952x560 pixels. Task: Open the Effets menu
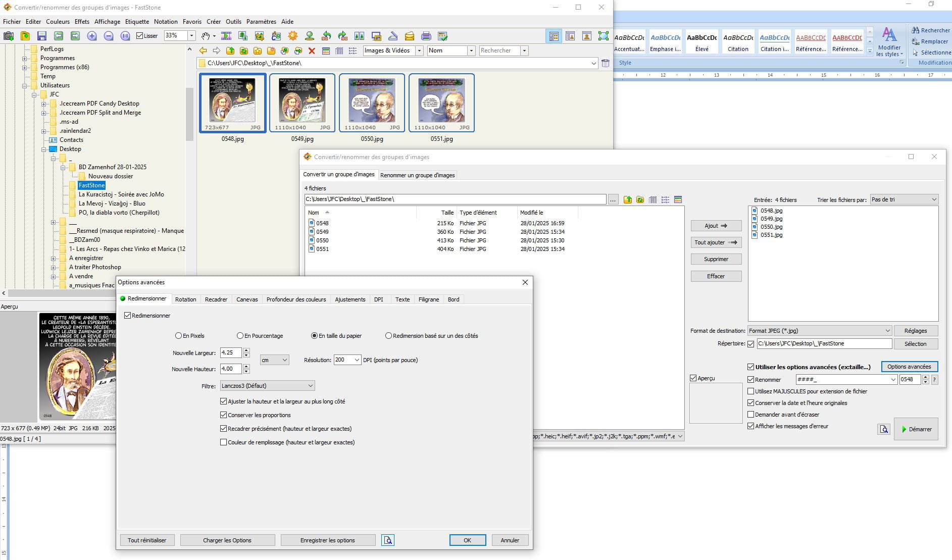pyautogui.click(x=82, y=22)
